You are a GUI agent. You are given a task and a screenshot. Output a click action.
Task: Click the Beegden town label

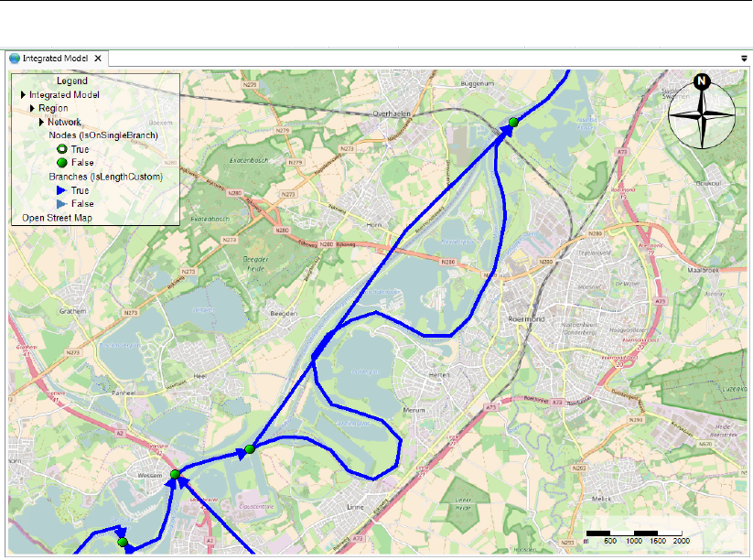[284, 314]
